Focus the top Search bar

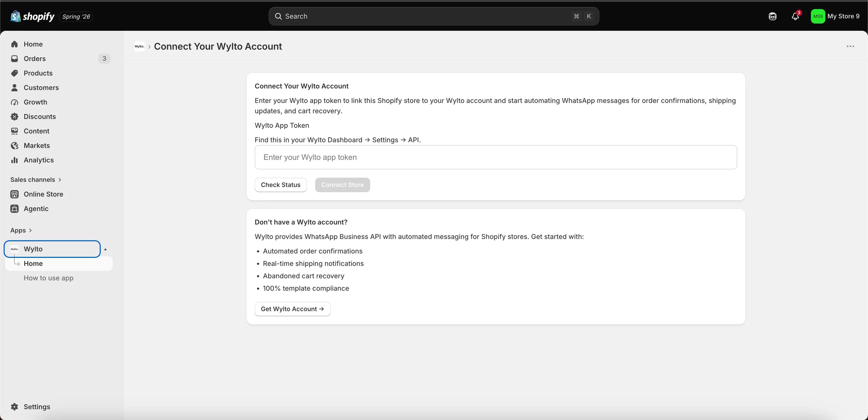point(434,16)
